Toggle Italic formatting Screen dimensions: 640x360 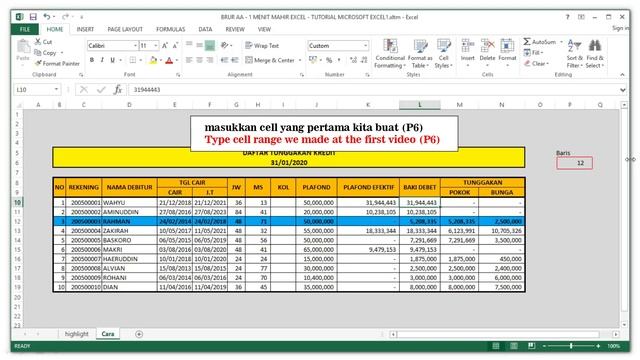(102, 60)
